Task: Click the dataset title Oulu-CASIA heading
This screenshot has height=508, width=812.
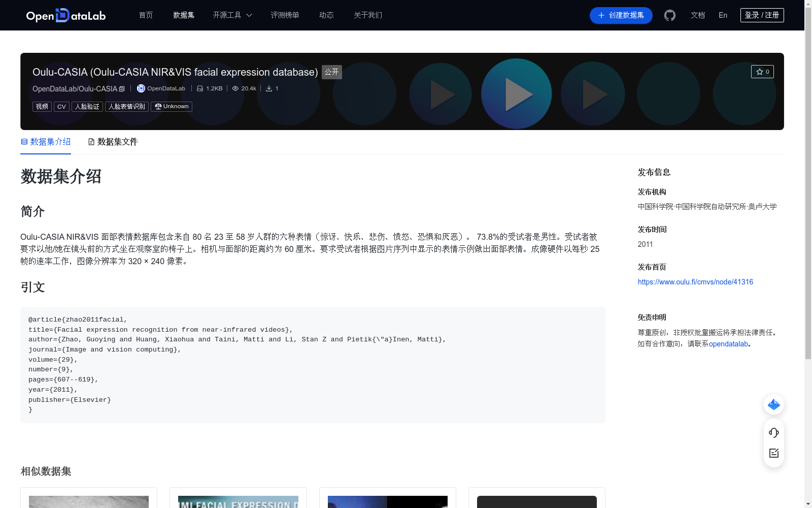Action: coord(175,72)
